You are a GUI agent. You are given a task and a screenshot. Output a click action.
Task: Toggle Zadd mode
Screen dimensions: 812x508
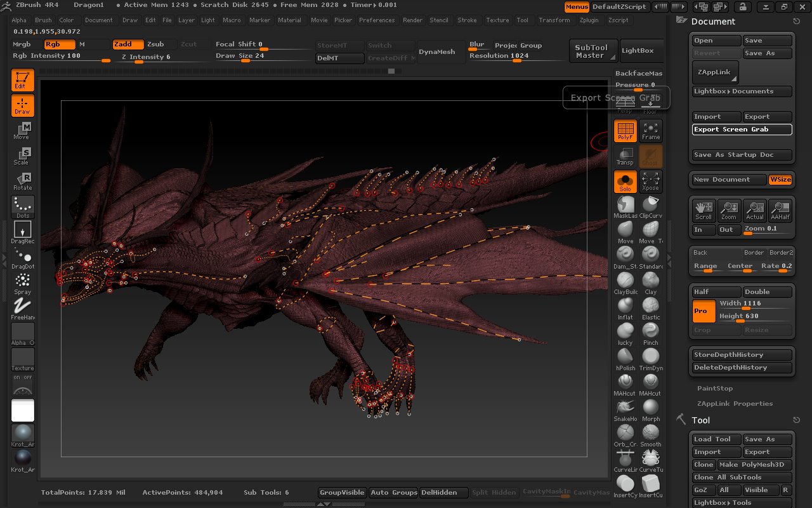pyautogui.click(x=128, y=44)
